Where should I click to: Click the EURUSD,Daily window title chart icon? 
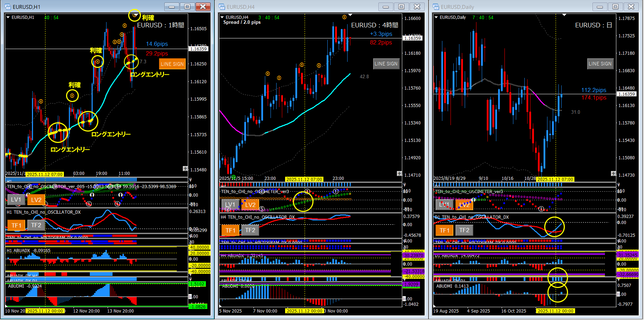tap(436, 7)
